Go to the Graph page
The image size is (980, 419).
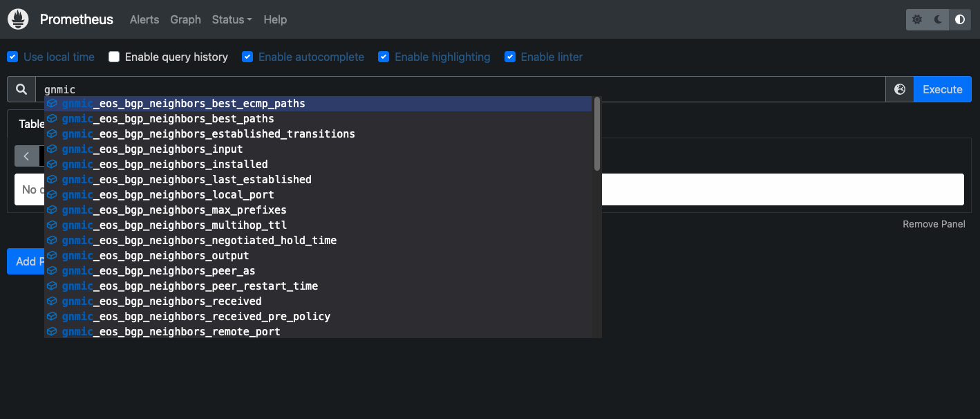(186, 19)
